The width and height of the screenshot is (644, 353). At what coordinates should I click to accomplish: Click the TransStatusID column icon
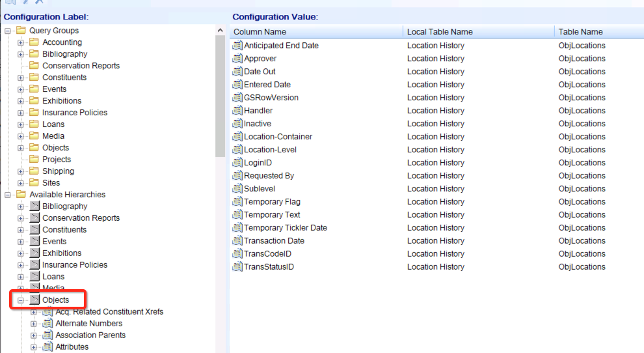[237, 266]
